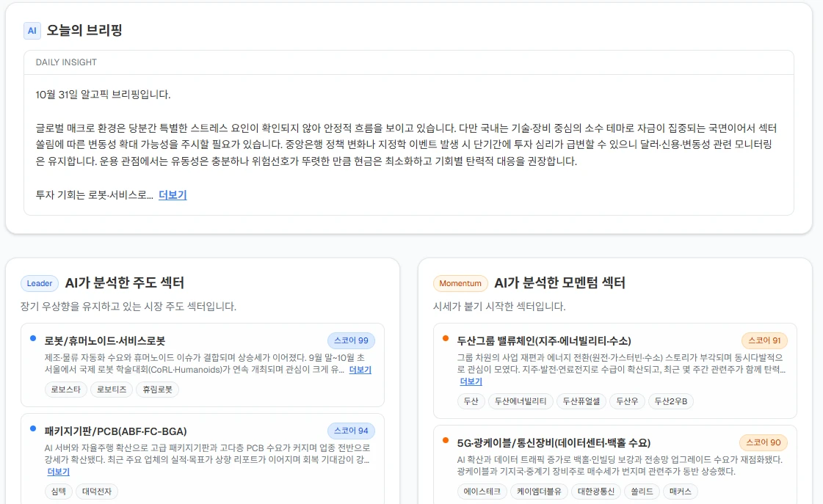Click the orange Momentum badge
This screenshot has height=504, width=823.
pos(460,283)
